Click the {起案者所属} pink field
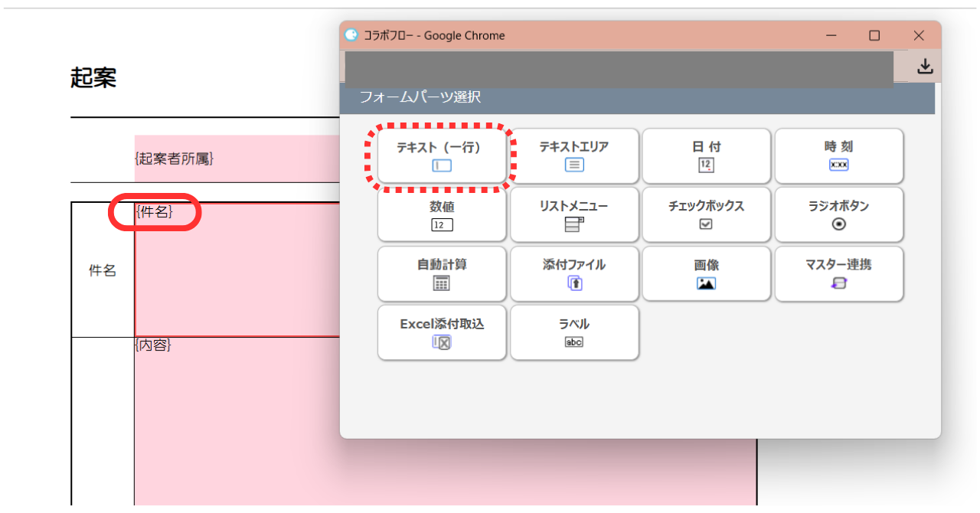The width and height of the screenshot is (980, 513). [x=237, y=158]
